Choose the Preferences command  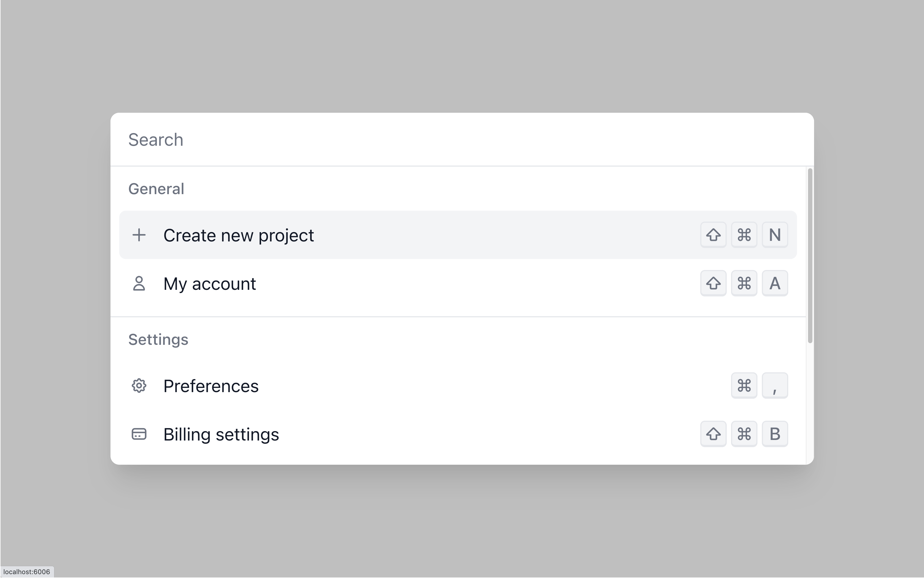click(x=458, y=385)
